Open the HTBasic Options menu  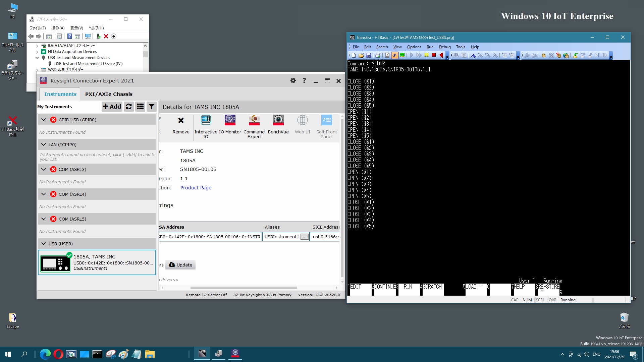point(414,47)
